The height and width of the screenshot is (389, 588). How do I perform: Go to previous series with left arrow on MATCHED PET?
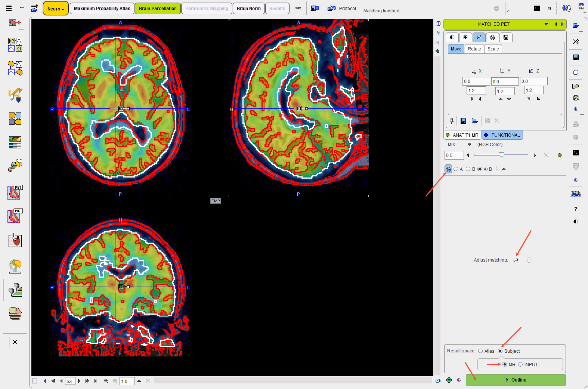point(555,24)
